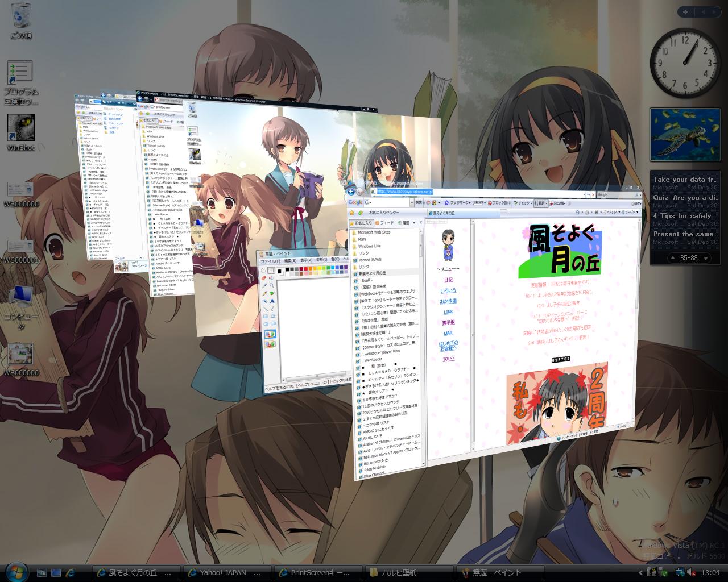Open Paint's 編集(E) menu
This screenshot has width=728, height=582.
pos(290,261)
